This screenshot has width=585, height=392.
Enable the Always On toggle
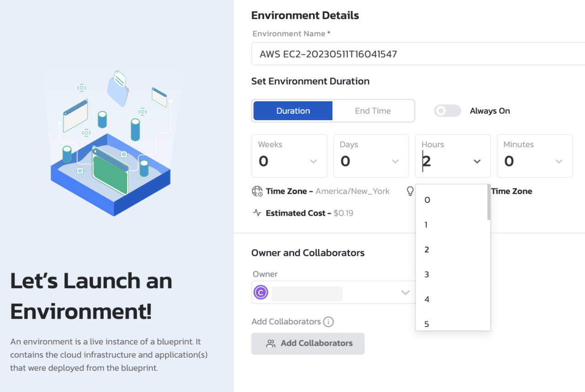coord(447,111)
